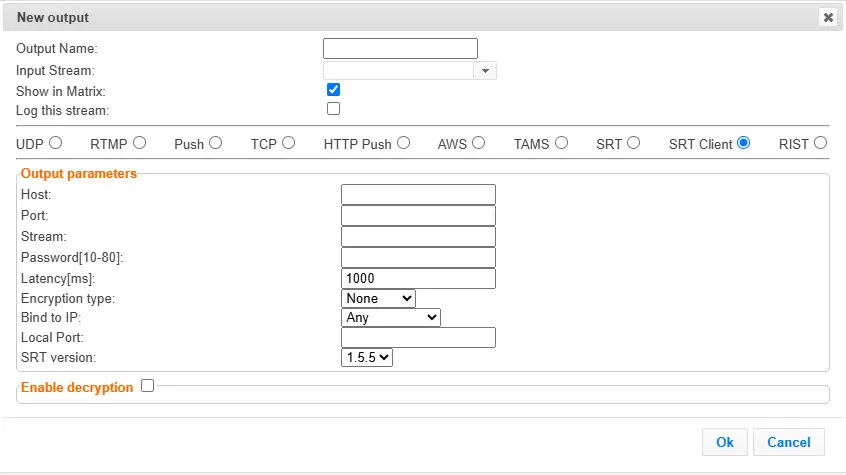
Task: Open the Bind to IP dropdown
Action: [x=391, y=317]
